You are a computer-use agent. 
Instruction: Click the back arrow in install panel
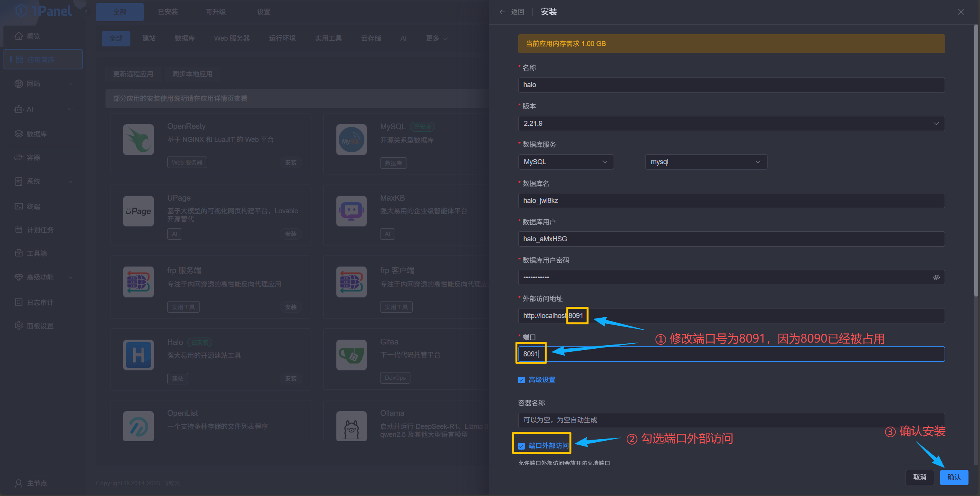click(x=502, y=12)
